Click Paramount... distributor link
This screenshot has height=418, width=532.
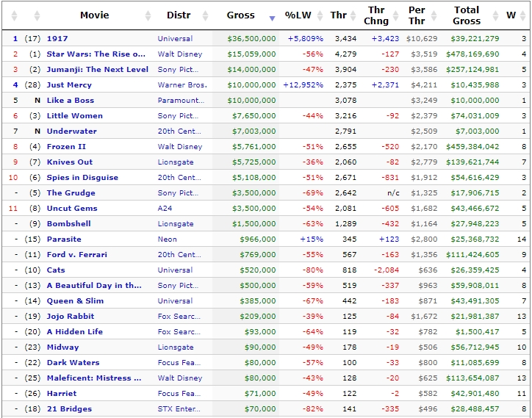[x=181, y=101]
